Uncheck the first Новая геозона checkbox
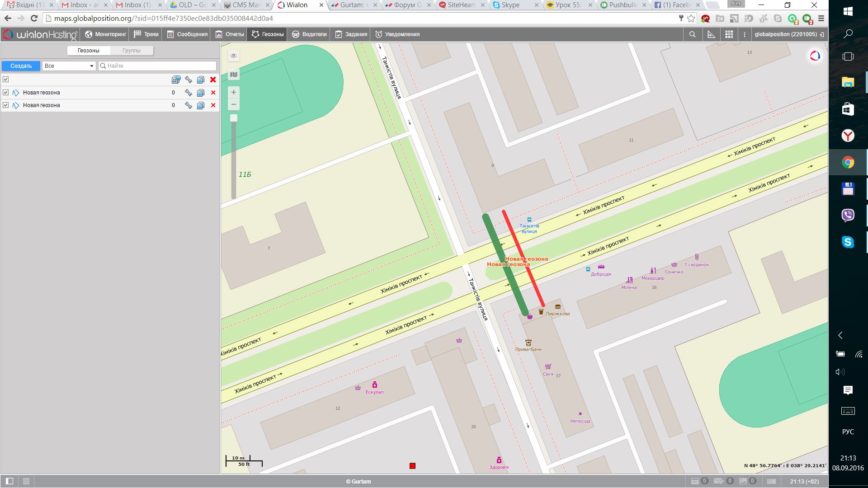Screen dimensions: 868x488 (6, 93)
